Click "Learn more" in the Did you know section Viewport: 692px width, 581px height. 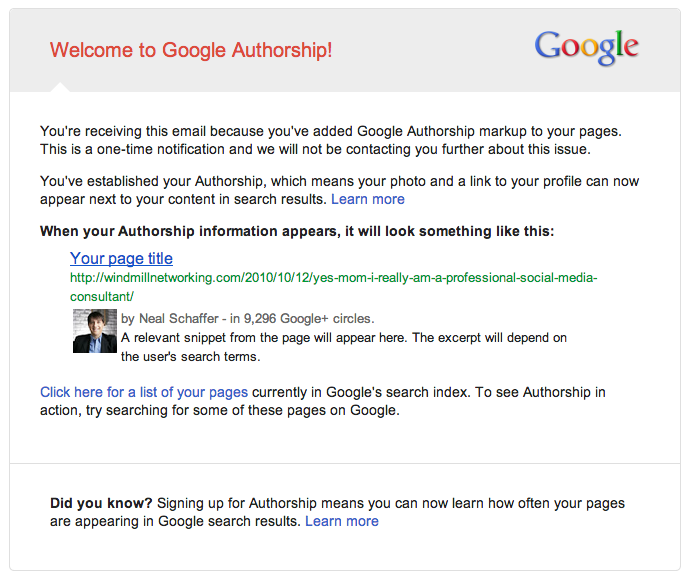pyautogui.click(x=342, y=521)
